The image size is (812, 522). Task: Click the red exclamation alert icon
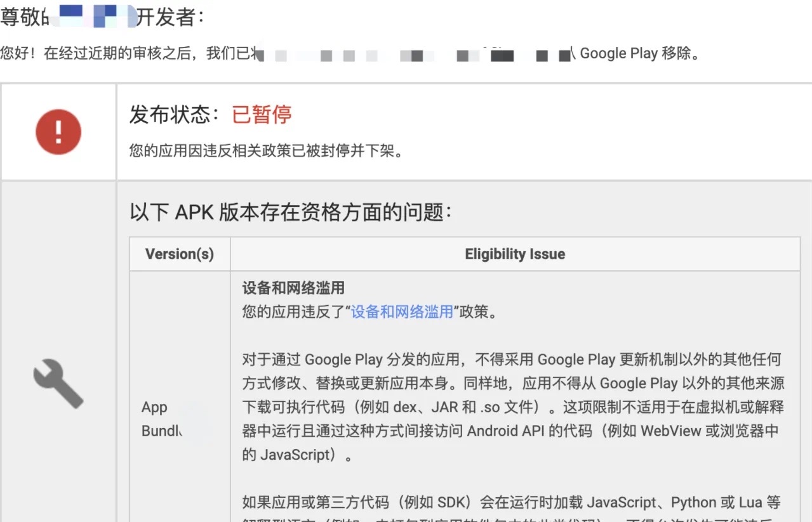coord(58,132)
